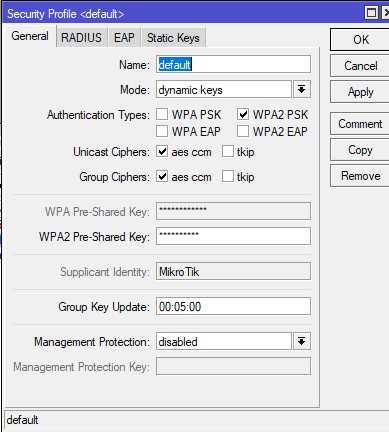The image size is (389, 432).
Task: Apply the security profile changes
Action: (360, 92)
